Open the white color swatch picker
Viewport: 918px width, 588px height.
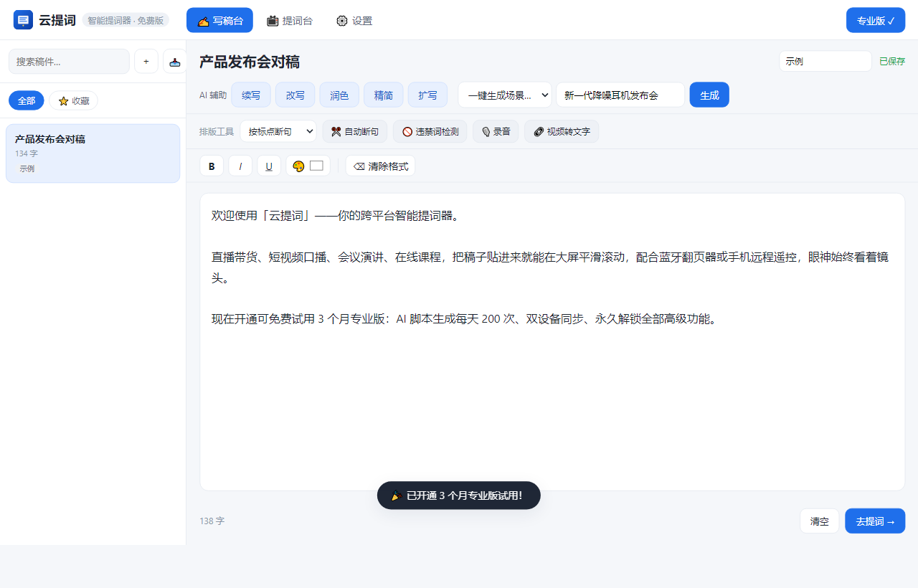pos(316,166)
